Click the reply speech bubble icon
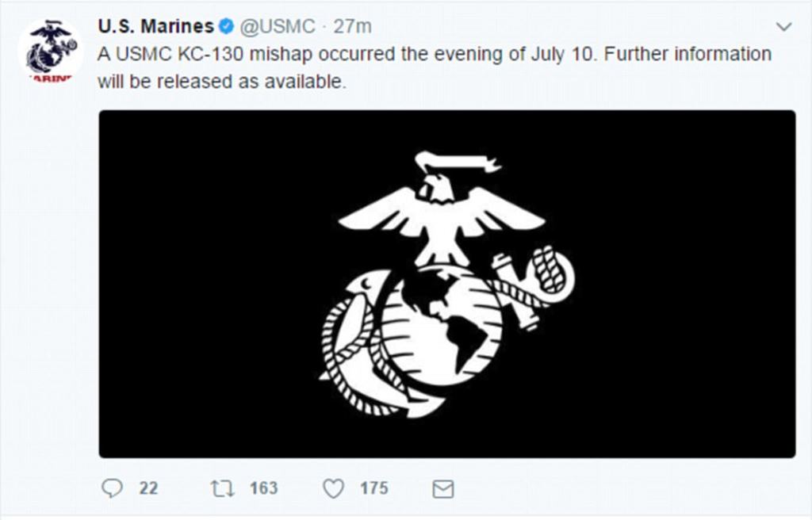Screen dimensions: 812x520 coord(113,488)
